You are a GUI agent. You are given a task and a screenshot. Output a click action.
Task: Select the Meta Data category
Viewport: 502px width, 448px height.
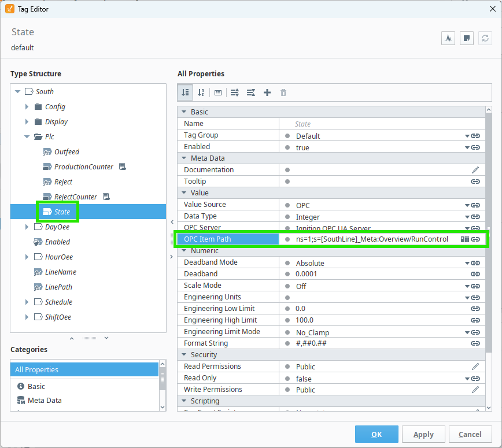(x=45, y=400)
